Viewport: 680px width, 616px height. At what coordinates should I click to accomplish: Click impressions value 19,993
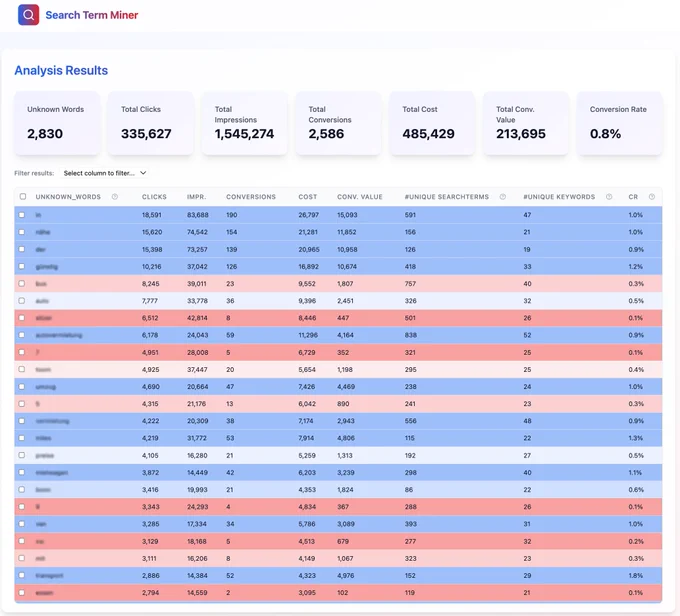click(197, 490)
